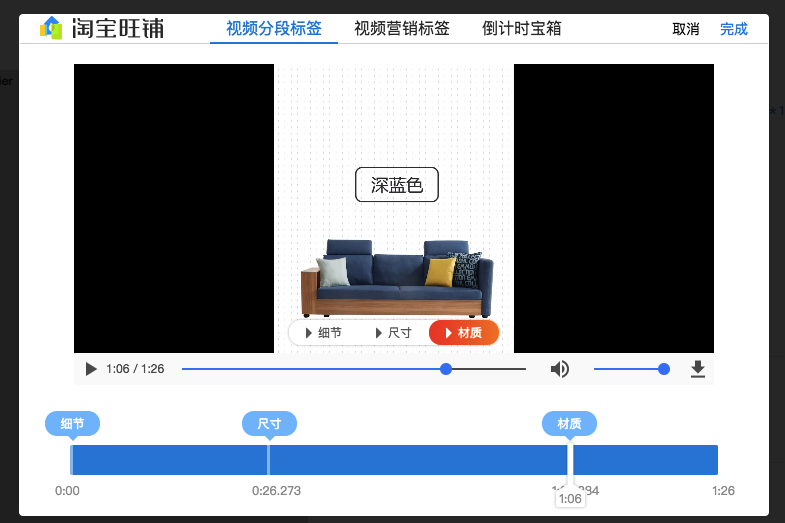Switch to the 视频营销标签 tab
The height and width of the screenshot is (523, 785).
coord(402,29)
